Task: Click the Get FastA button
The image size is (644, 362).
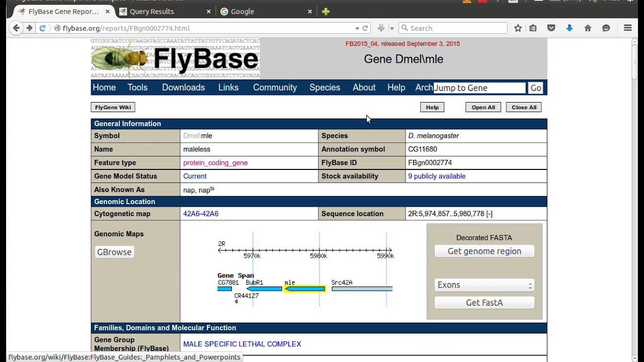Action: pyautogui.click(x=485, y=303)
